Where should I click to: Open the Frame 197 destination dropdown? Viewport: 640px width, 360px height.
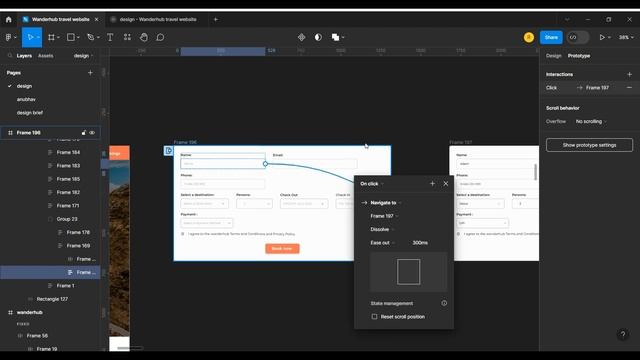[x=384, y=216]
